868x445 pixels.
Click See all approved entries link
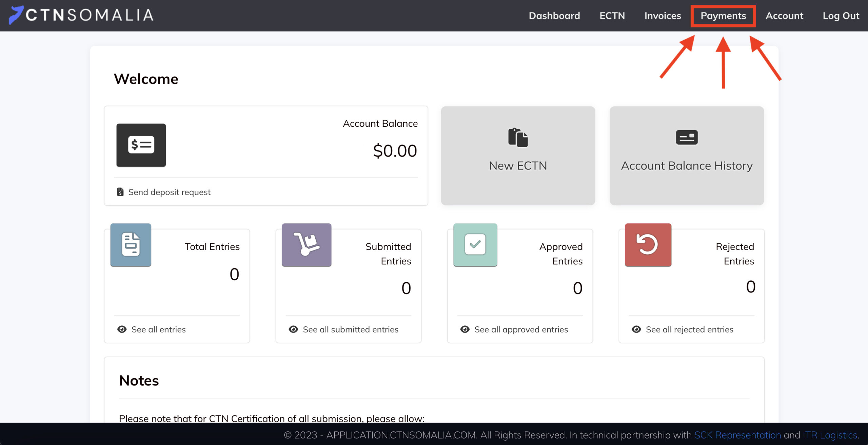pos(521,329)
